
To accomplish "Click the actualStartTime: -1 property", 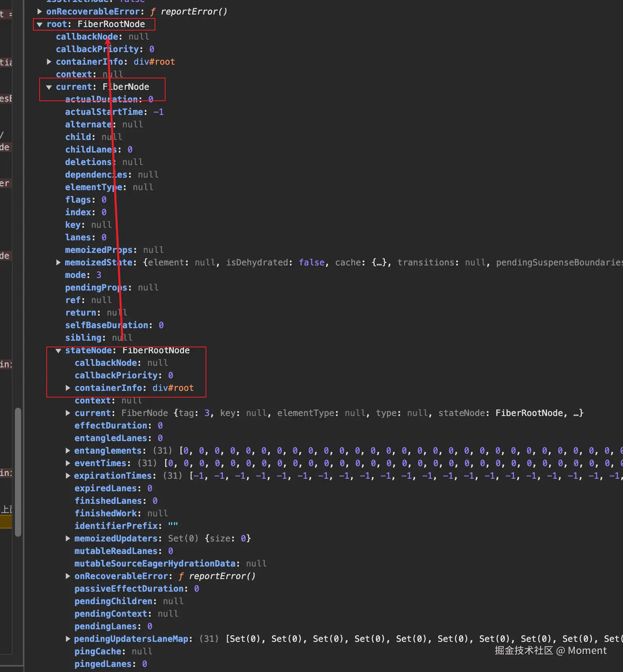I will pos(115,112).
